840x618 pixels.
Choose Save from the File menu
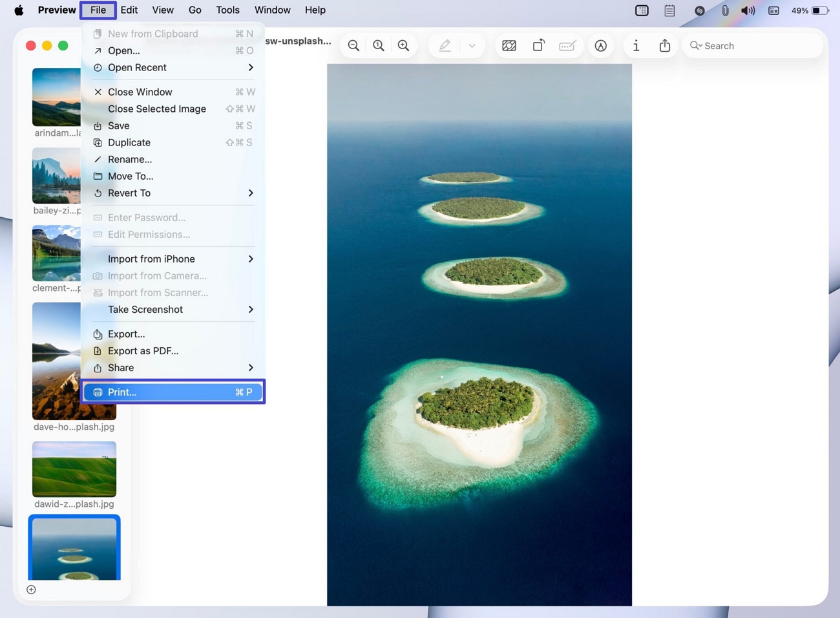coord(173,125)
